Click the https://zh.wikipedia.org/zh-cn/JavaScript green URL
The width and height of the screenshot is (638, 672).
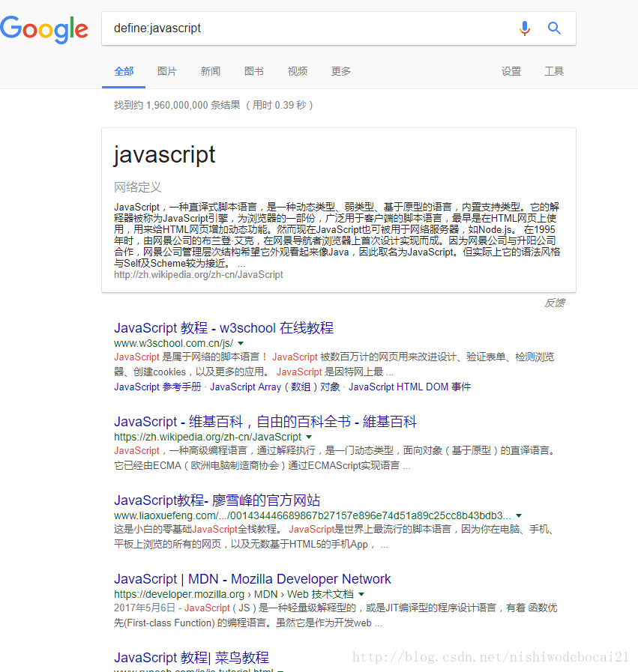(x=208, y=438)
